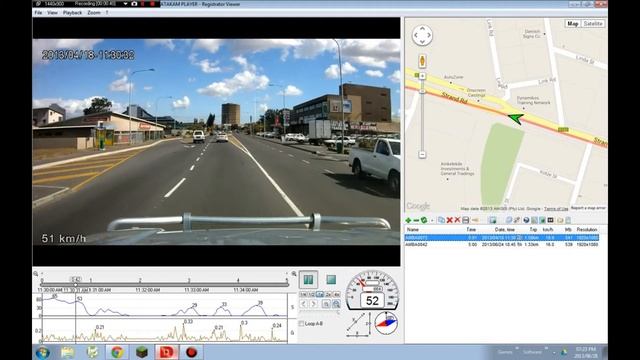The width and height of the screenshot is (640, 360).
Task: Zoom out timeline with left magnifier
Action: [x=36, y=274]
